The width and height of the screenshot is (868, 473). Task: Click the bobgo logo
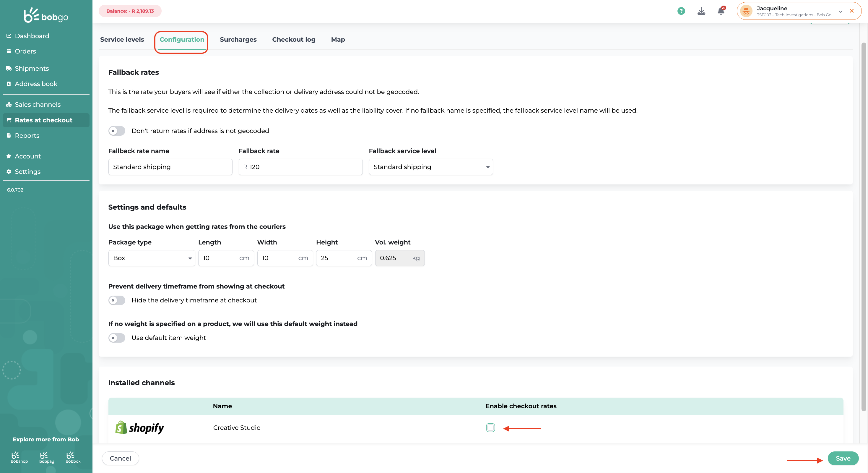46,15
